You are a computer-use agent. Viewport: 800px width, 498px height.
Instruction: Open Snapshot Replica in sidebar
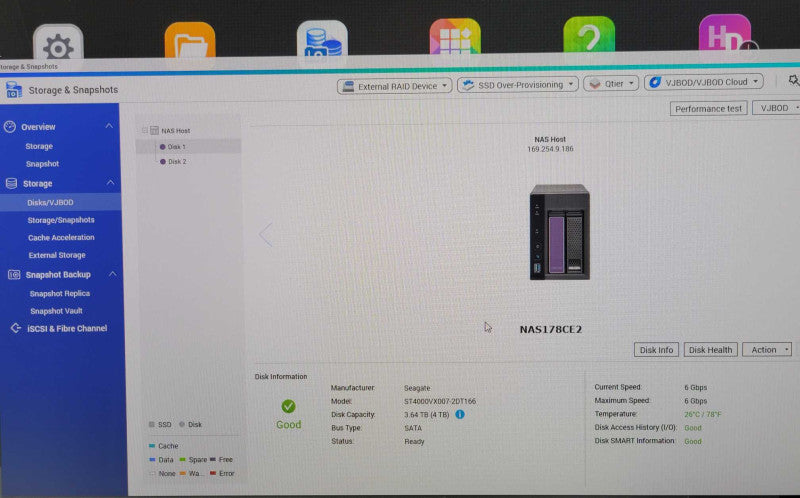click(x=60, y=293)
